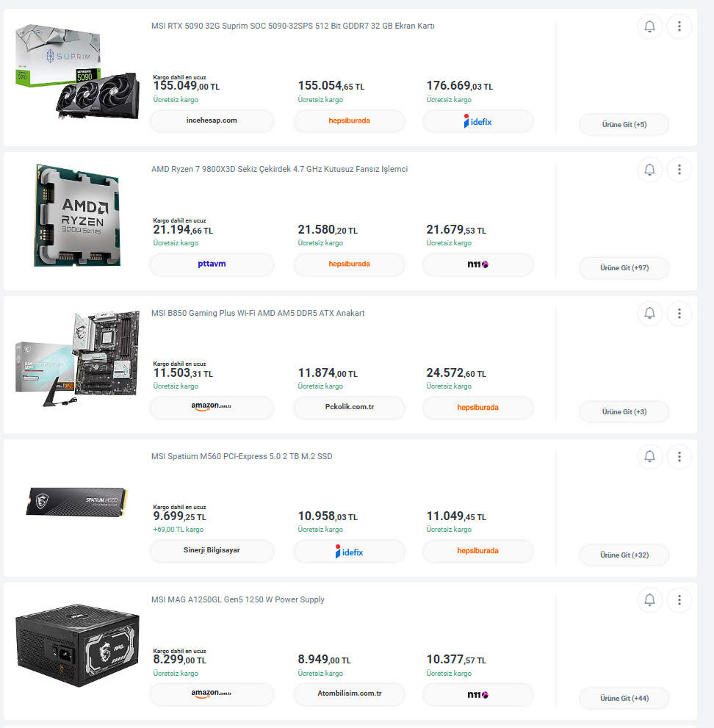Click the 8.299,00 TL price
Screen dimensions: 714x728
pos(180,660)
